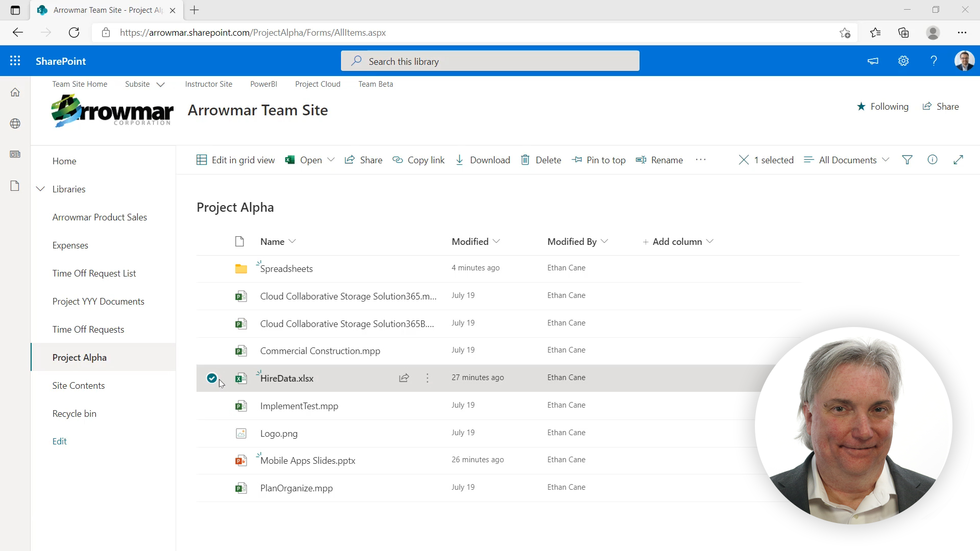Screen dimensions: 980x551
Task: Collapse the Libraries section chevron
Action: tap(40, 189)
